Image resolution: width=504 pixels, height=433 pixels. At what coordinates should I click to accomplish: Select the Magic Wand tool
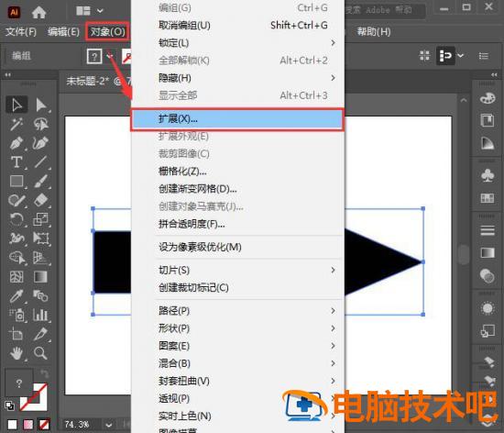tap(16, 124)
